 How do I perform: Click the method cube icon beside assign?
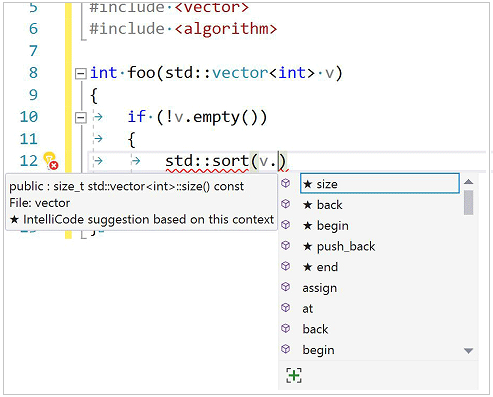pos(286,287)
